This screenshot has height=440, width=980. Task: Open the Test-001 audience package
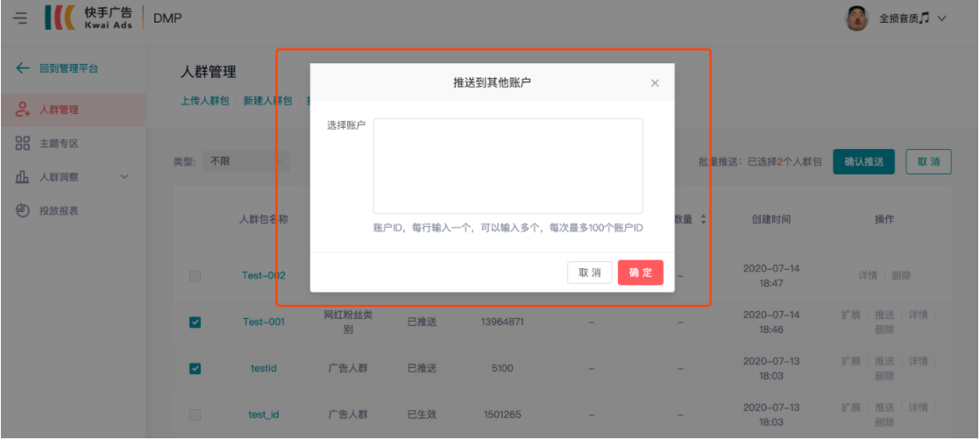(x=264, y=322)
